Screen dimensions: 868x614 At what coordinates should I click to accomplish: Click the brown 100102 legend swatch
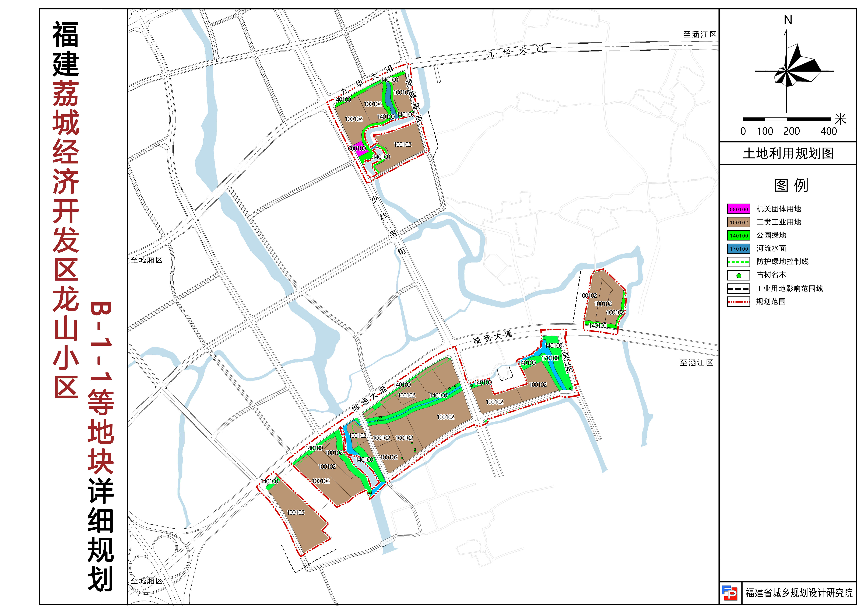click(738, 222)
